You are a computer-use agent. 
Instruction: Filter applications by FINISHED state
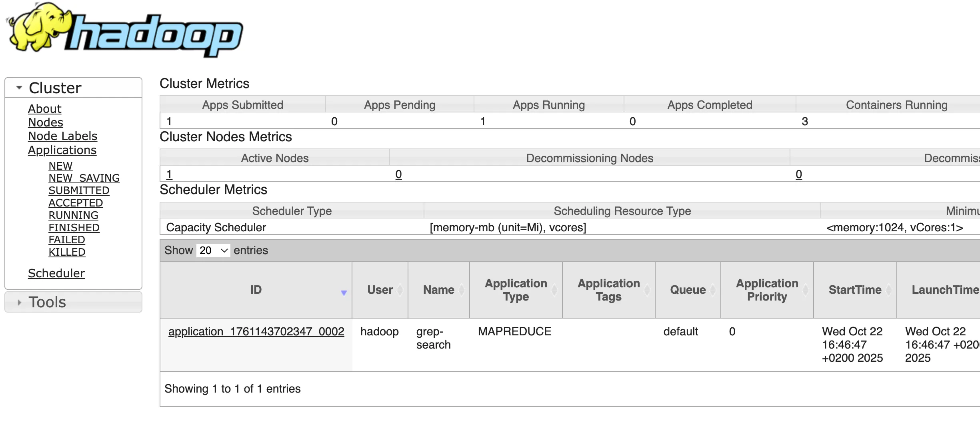click(74, 228)
